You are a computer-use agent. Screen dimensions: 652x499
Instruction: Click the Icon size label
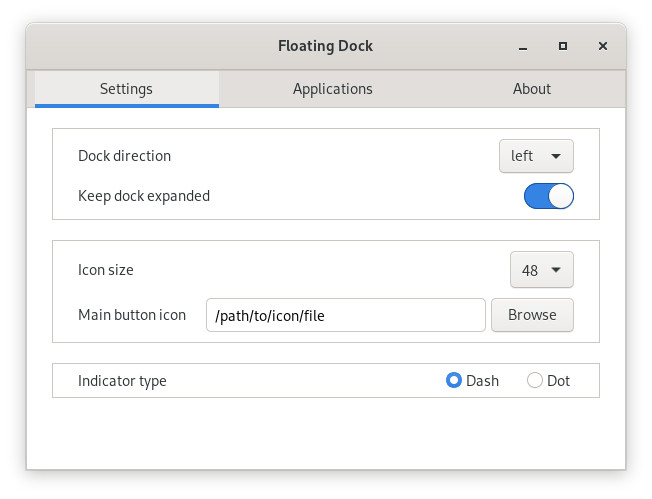105,270
